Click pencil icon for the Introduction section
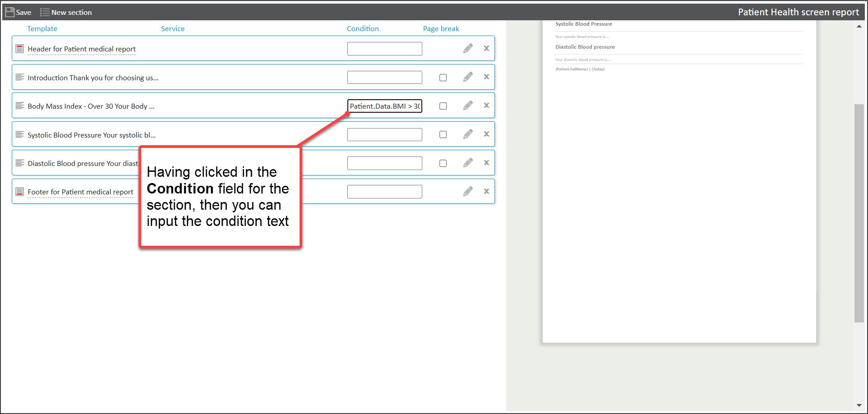868x414 pixels. point(468,77)
